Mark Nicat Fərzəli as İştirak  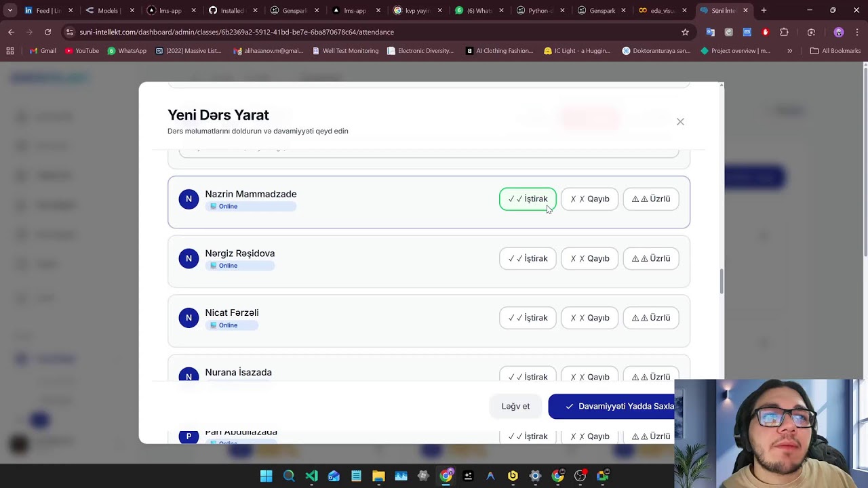(528, 318)
